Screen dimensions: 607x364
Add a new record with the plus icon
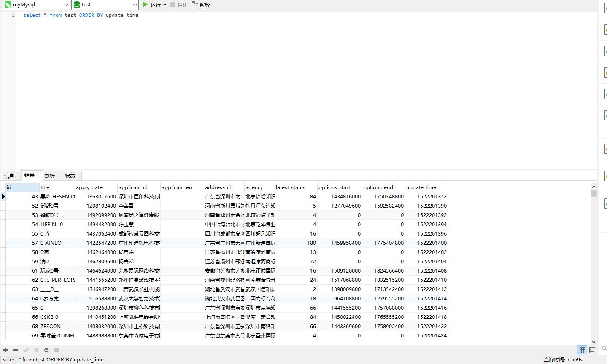[x=6, y=350]
